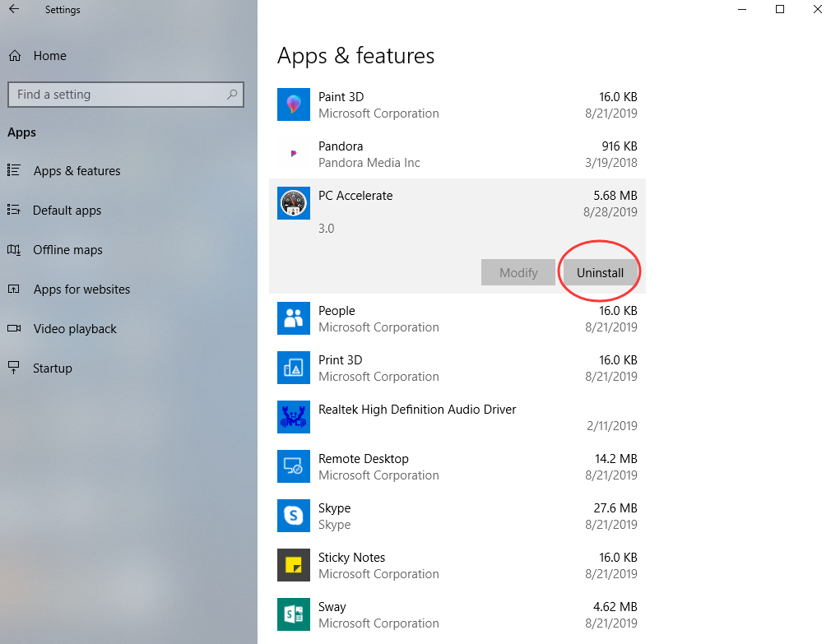Select the Pandora app icon
The height and width of the screenshot is (644, 831).
pyautogui.click(x=294, y=154)
